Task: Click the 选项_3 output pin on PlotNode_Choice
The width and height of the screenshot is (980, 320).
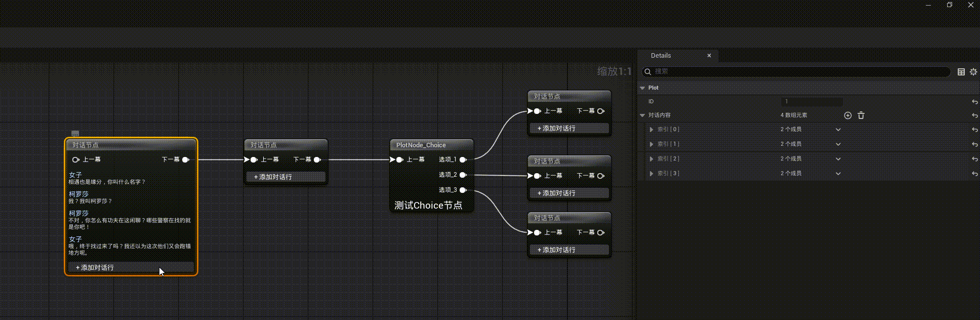Action: click(x=463, y=190)
